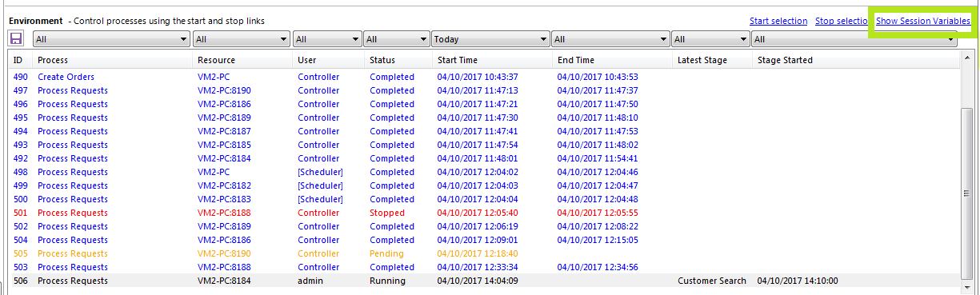The height and width of the screenshot is (295, 980).
Task: Open the Process filter dropdown
Action: [110, 38]
